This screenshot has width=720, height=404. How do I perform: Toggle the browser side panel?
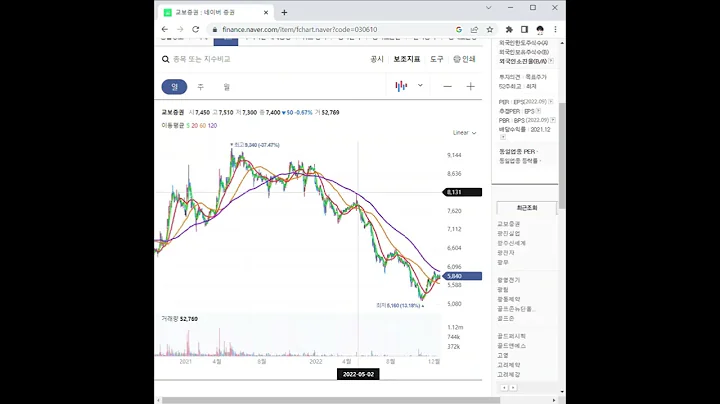tap(524, 29)
